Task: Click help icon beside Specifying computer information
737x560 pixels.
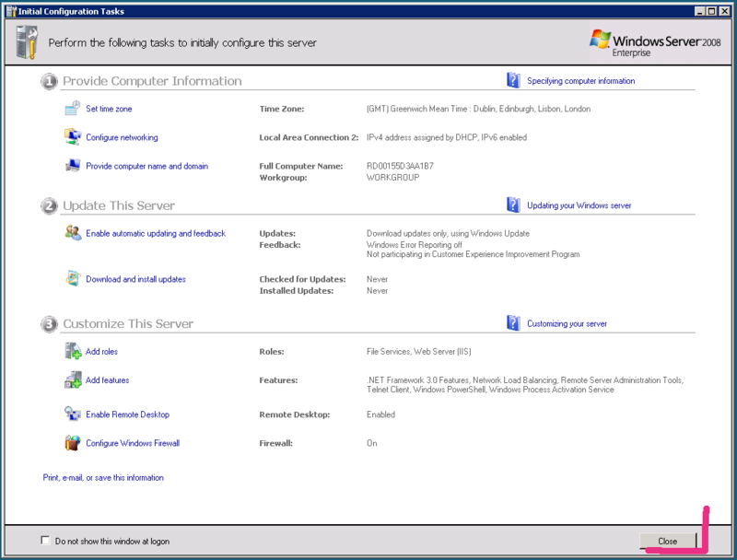Action: tap(513, 80)
